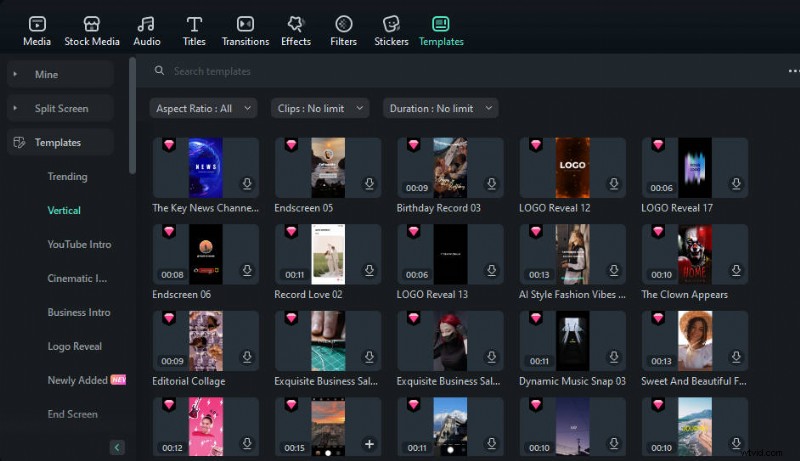Collapse the sidebar with the arrow button
Viewport: 800px width, 461px height.
(117, 447)
